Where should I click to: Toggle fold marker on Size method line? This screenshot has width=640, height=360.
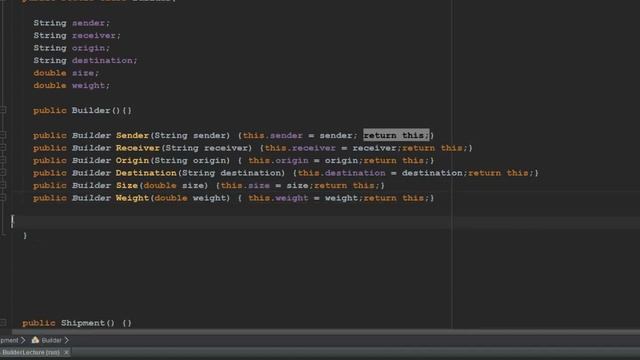coord(3,185)
